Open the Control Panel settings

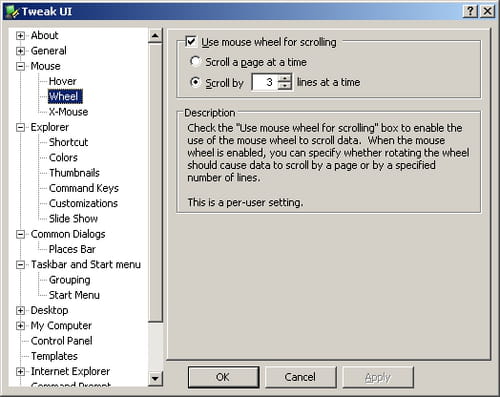61,341
